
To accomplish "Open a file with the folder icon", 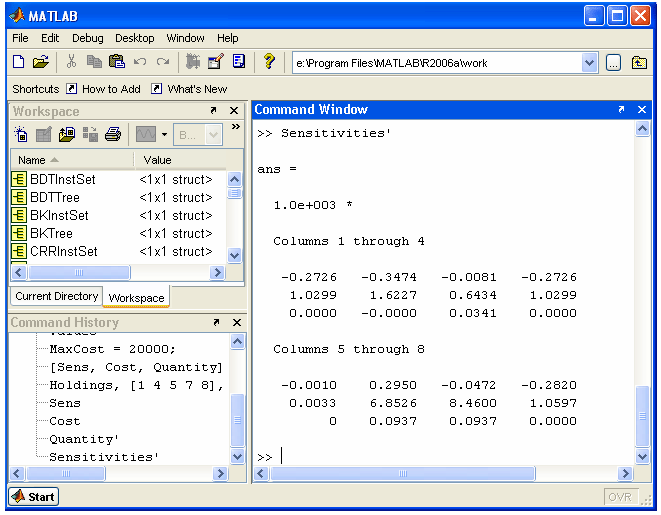I will point(41,62).
